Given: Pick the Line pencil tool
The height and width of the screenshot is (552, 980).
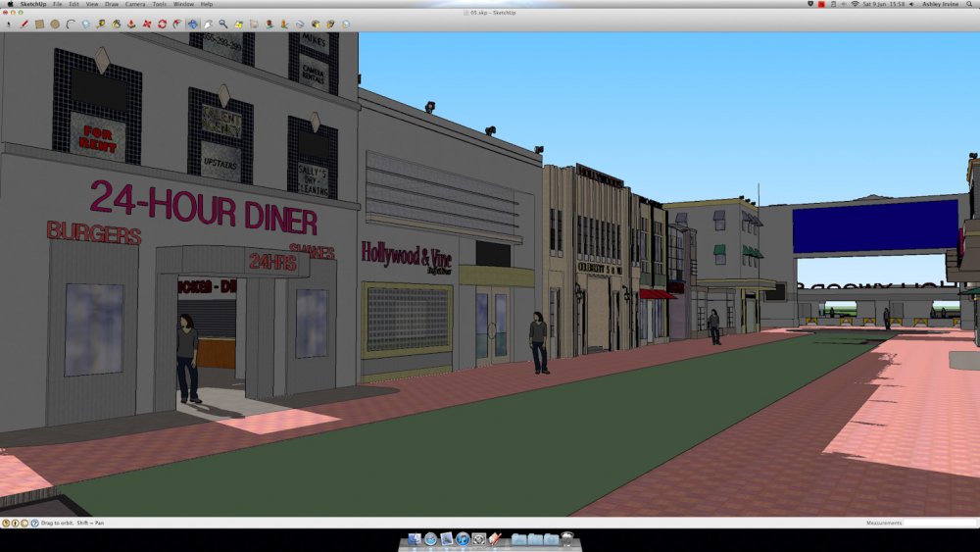Looking at the screenshot, I should pos(24,25).
